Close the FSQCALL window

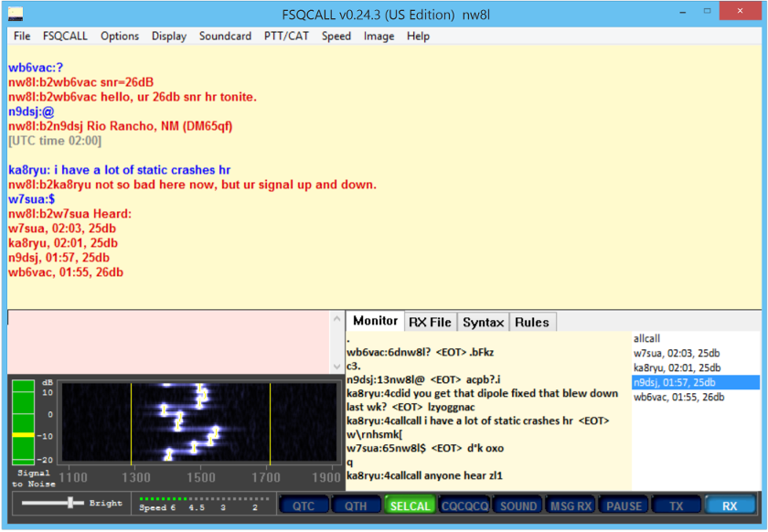tap(740, 11)
